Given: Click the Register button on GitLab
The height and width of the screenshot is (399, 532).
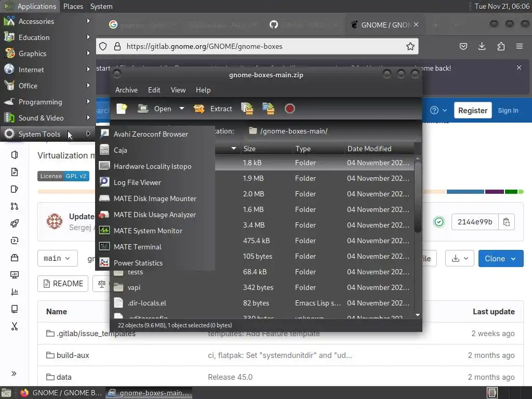Looking at the screenshot, I should coord(473,110).
